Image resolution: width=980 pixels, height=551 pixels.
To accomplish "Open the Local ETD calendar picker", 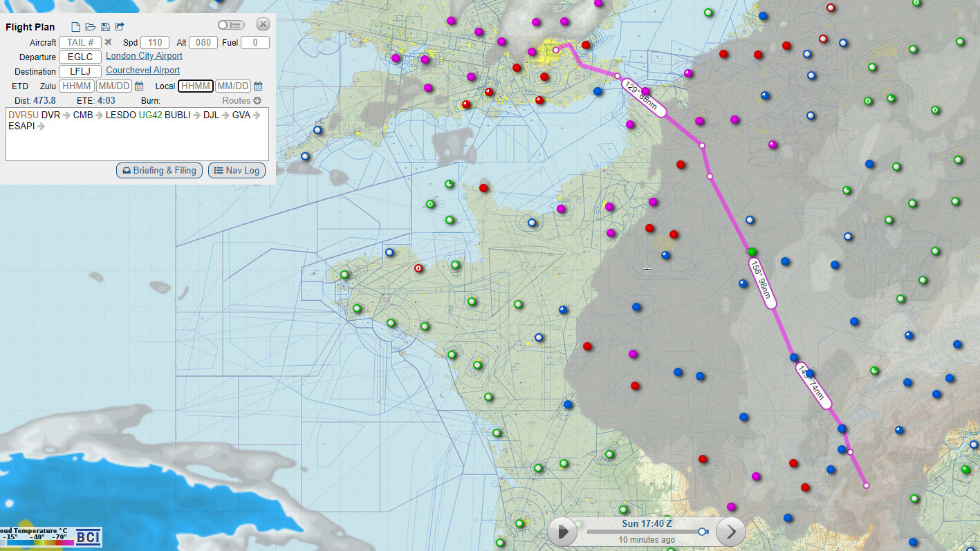I will 258,86.
